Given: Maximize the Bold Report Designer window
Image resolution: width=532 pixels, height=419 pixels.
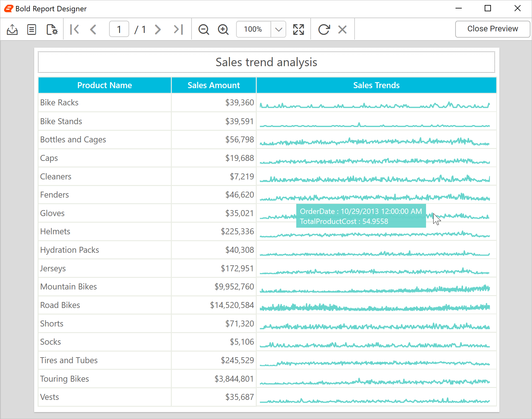Looking at the screenshot, I should point(488,8).
